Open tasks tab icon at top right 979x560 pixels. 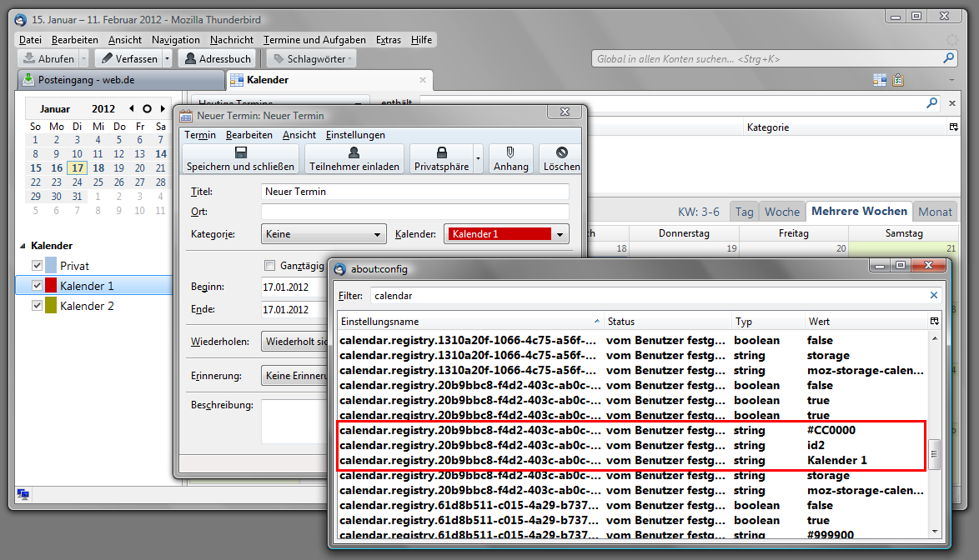[x=898, y=80]
